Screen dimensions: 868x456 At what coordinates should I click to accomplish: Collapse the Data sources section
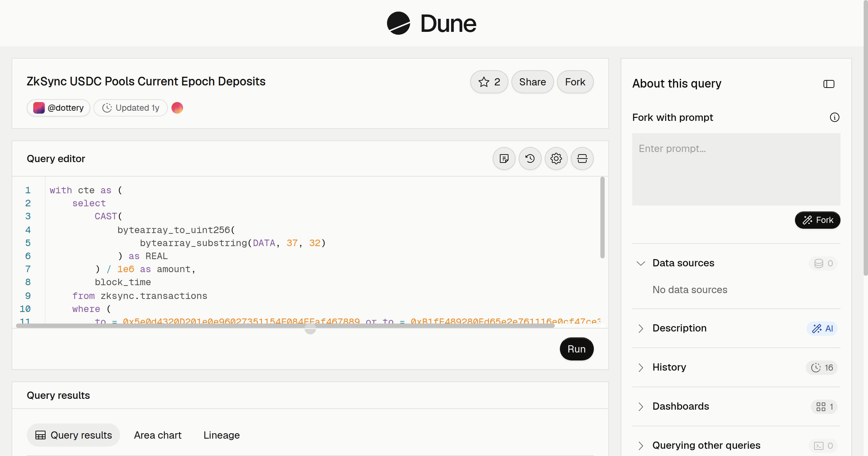tap(641, 263)
